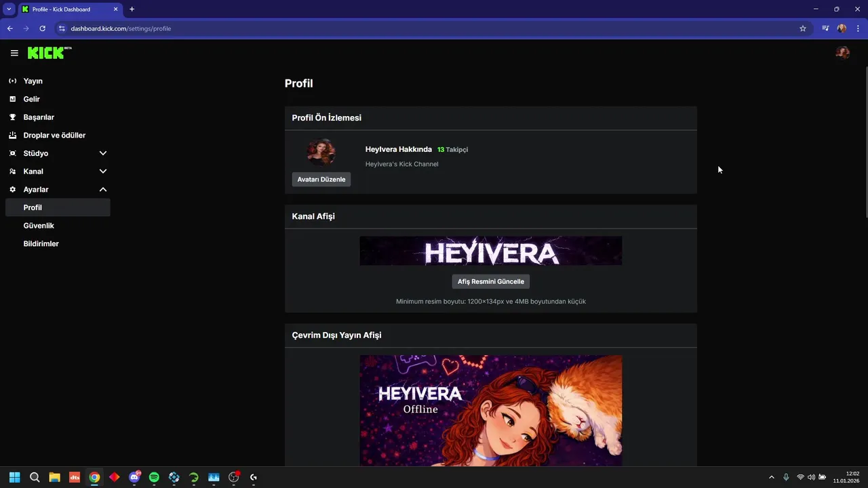Viewport: 868px width, 488px height.
Task: Click the HEYIVERA channel banner image
Action: 491,251
